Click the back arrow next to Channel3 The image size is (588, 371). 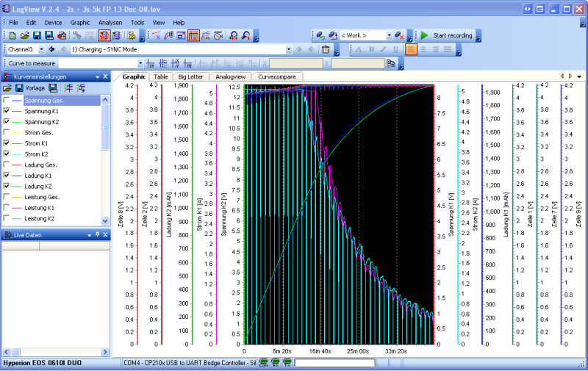point(53,49)
